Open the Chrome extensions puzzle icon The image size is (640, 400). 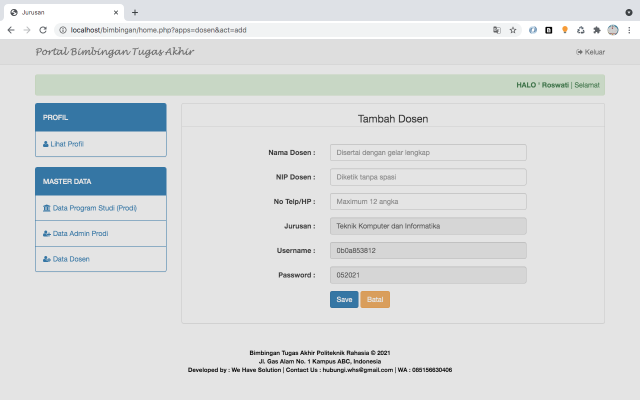[x=597, y=30]
